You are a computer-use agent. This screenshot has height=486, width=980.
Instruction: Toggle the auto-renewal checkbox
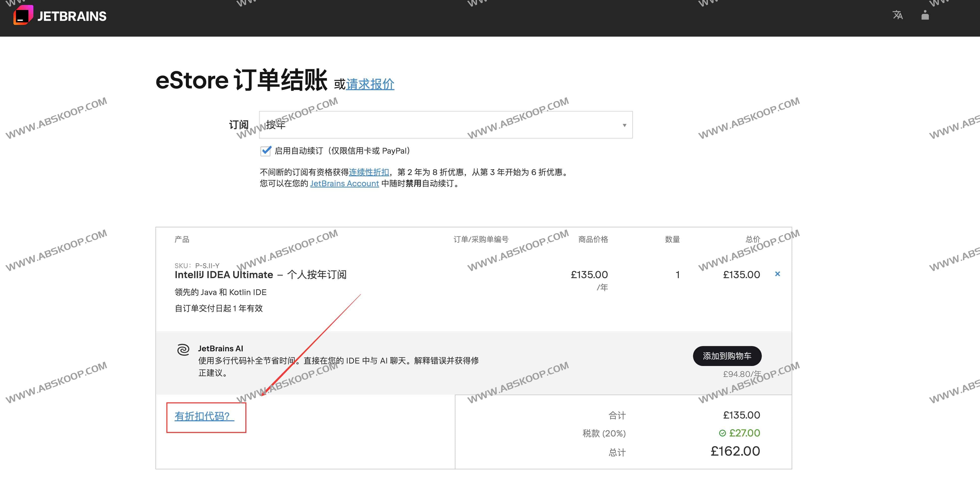[266, 151]
